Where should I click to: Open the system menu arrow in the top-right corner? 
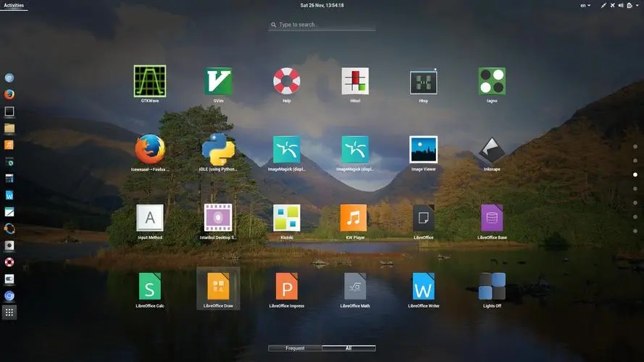coord(637,5)
